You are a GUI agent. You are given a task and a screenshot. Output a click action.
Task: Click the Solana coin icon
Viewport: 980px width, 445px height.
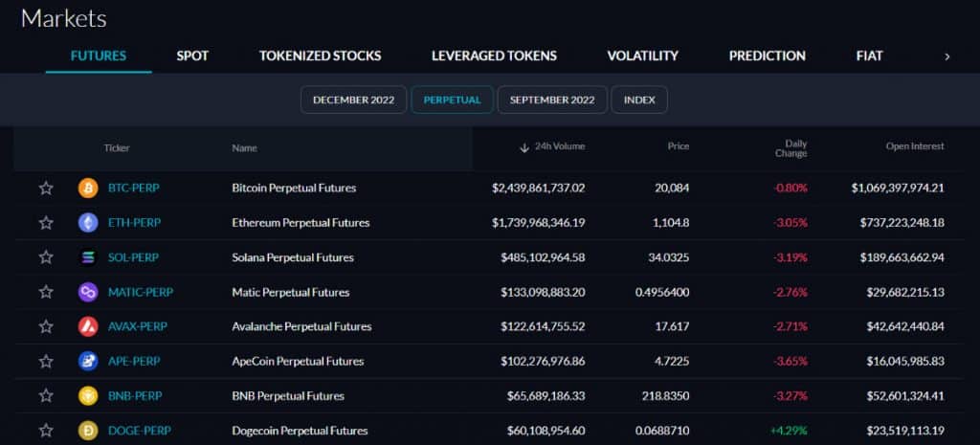tap(88, 257)
